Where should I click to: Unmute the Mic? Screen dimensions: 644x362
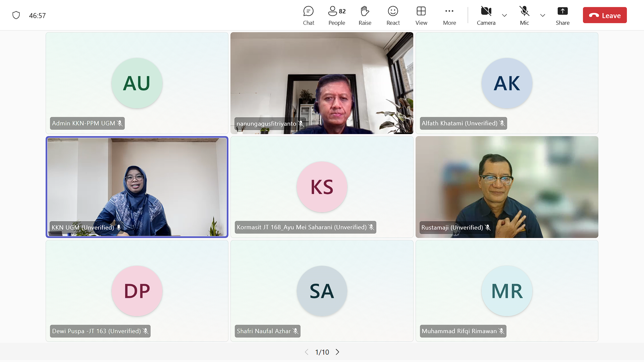click(524, 15)
